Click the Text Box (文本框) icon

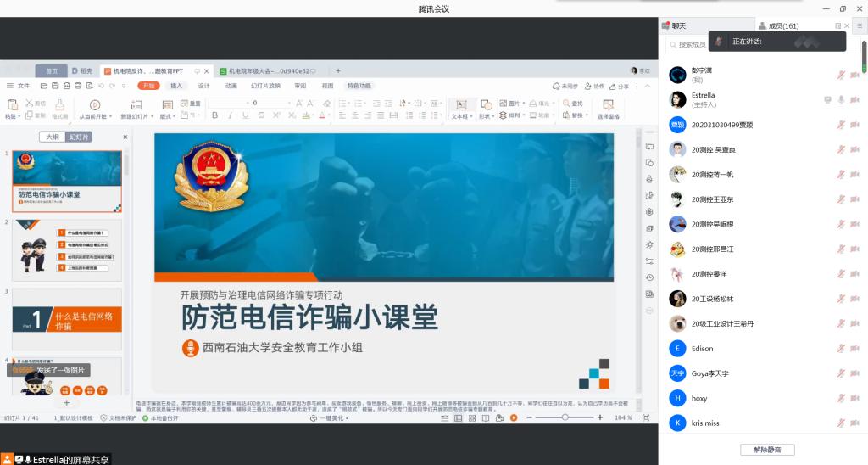click(461, 106)
